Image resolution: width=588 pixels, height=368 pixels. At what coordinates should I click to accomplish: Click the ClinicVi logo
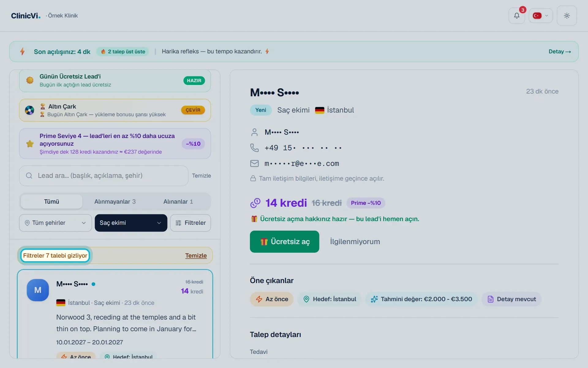coord(26,16)
